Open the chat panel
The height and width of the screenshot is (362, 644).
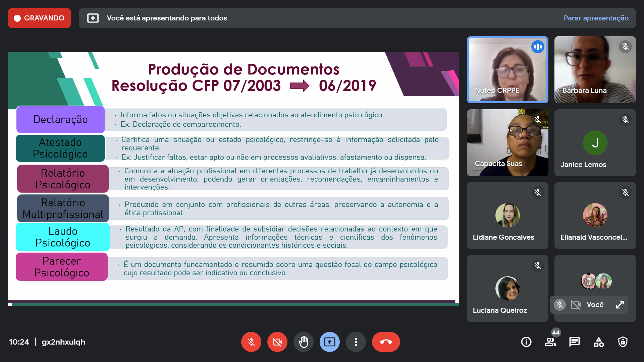tap(574, 342)
